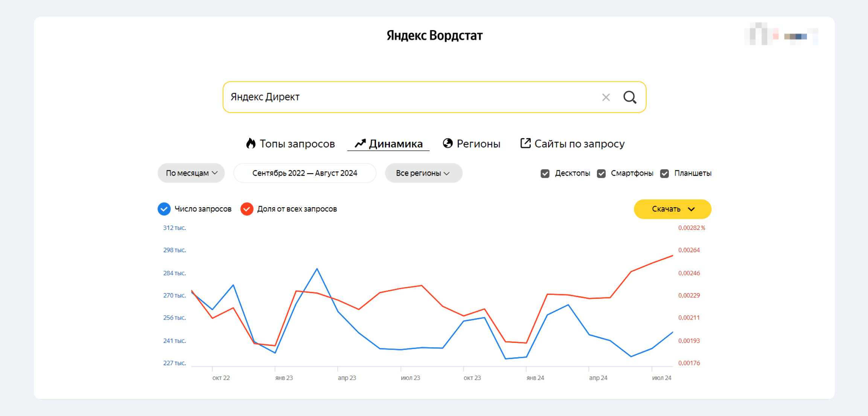The height and width of the screenshot is (416, 868).
Task: Uncheck the Смартфоны checkbox
Action: 601,173
